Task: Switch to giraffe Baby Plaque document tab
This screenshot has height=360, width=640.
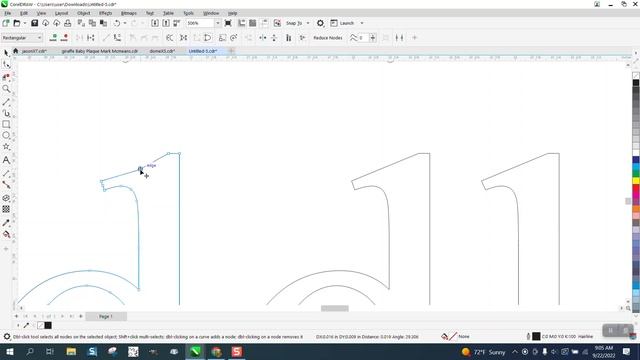Action: pyautogui.click(x=100, y=51)
